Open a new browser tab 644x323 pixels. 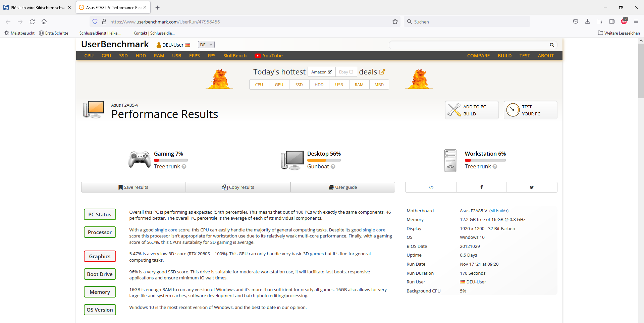pyautogui.click(x=158, y=7)
